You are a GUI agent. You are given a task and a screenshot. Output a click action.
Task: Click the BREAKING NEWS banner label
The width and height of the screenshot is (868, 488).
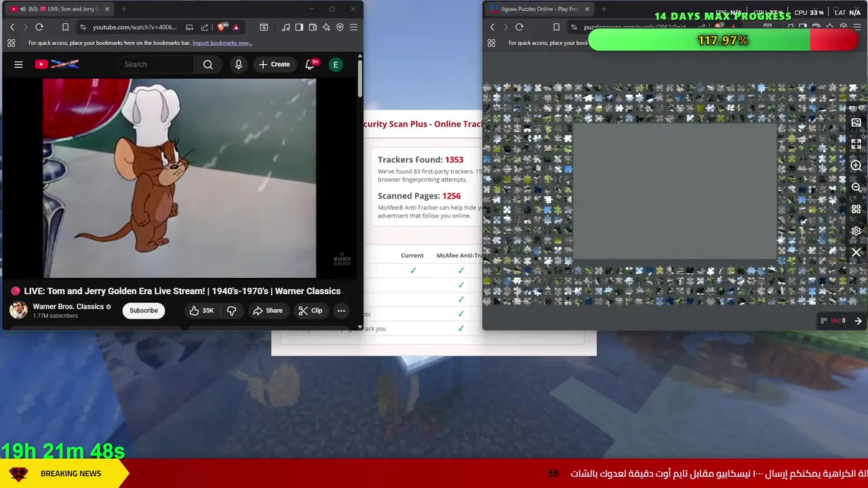pos(71,474)
